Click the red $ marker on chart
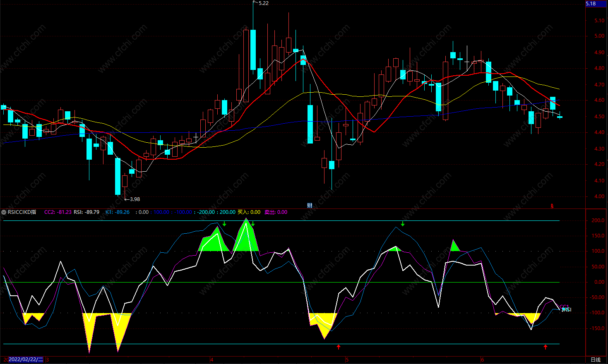The height and width of the screenshot is (364, 608). 552,206
